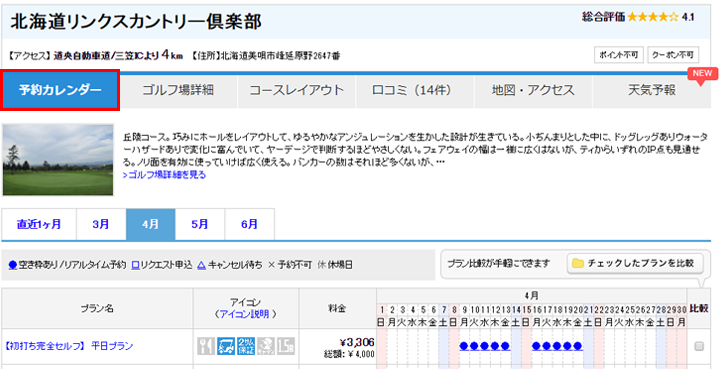Tick the 比較 checkbox for 平日プラン

[x=699, y=346]
